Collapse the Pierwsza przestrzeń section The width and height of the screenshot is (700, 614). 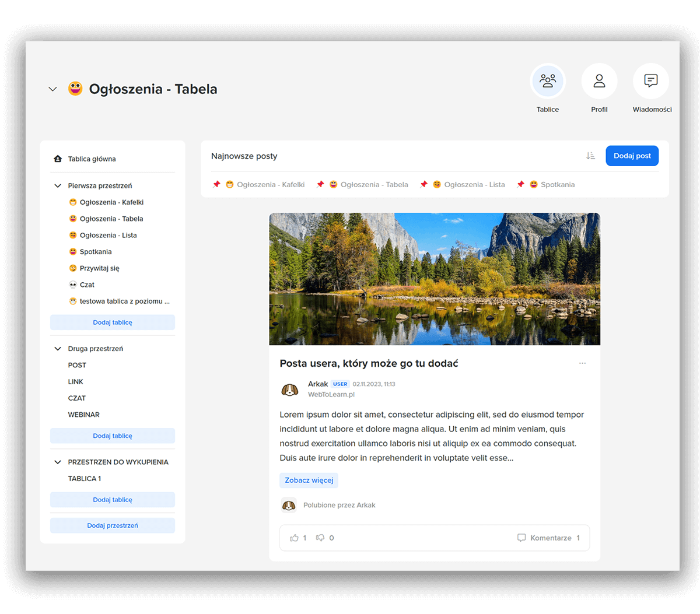[x=58, y=186]
